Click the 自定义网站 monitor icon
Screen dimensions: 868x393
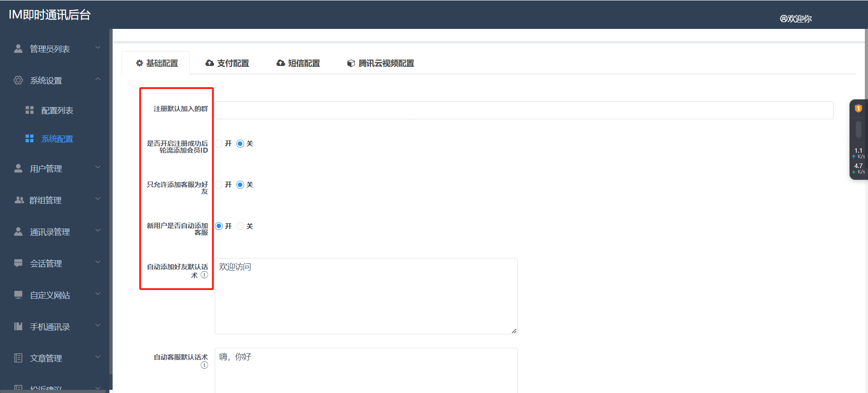click(18, 295)
